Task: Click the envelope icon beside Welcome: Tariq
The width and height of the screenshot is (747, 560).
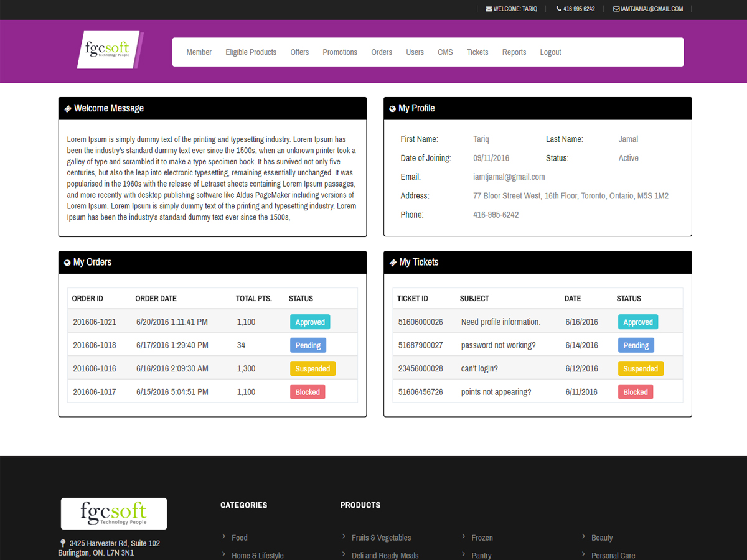Action: pos(489,9)
